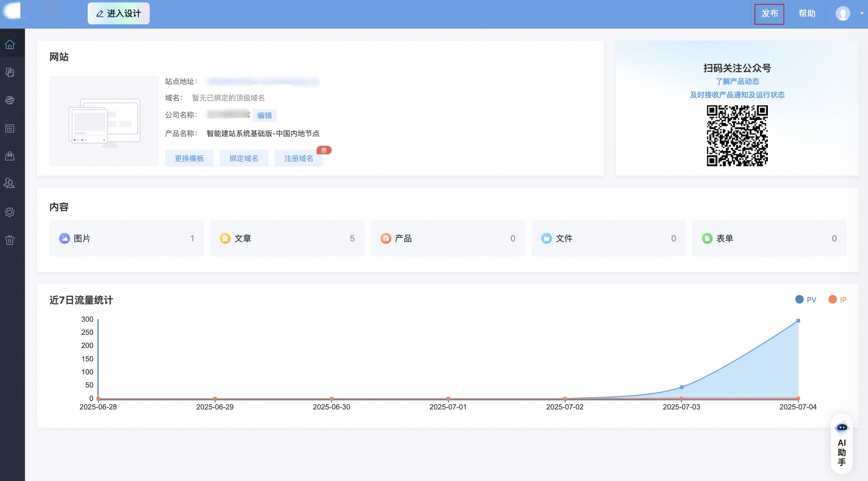
Task: Select the shopping bag icon in sidebar
Action: (10, 156)
